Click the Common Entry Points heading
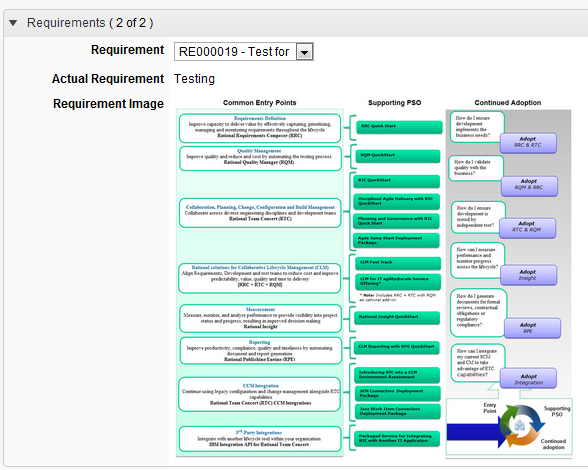 coord(260,103)
